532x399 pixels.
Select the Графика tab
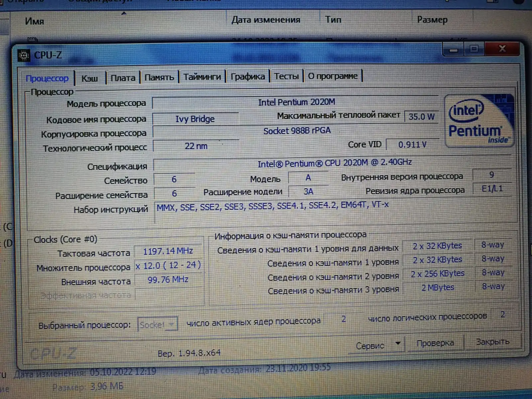(x=248, y=76)
